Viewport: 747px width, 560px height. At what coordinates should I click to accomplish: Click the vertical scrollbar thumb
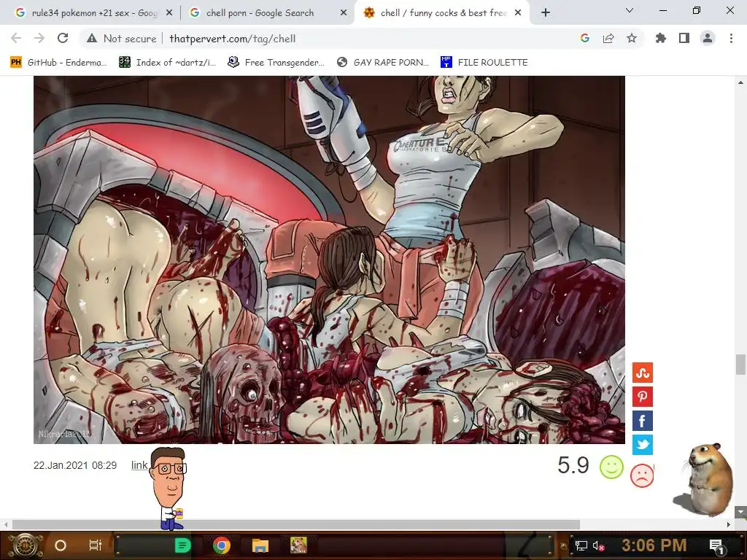[x=740, y=365]
